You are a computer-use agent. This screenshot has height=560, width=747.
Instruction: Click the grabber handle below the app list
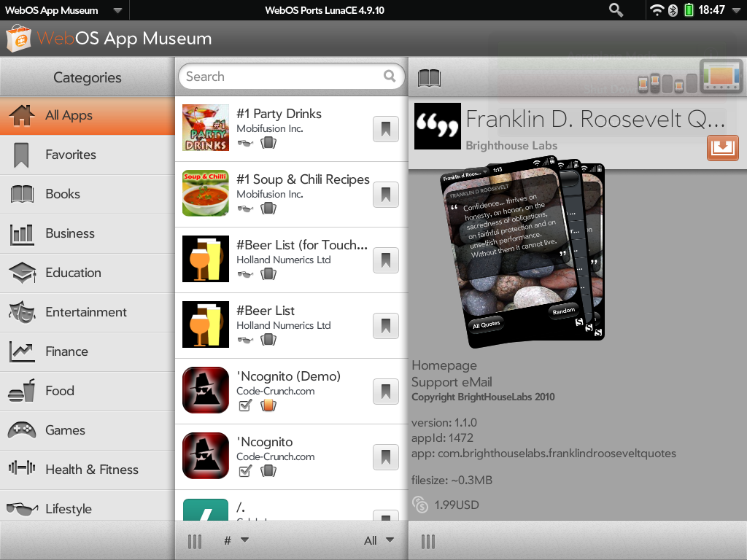point(195,541)
